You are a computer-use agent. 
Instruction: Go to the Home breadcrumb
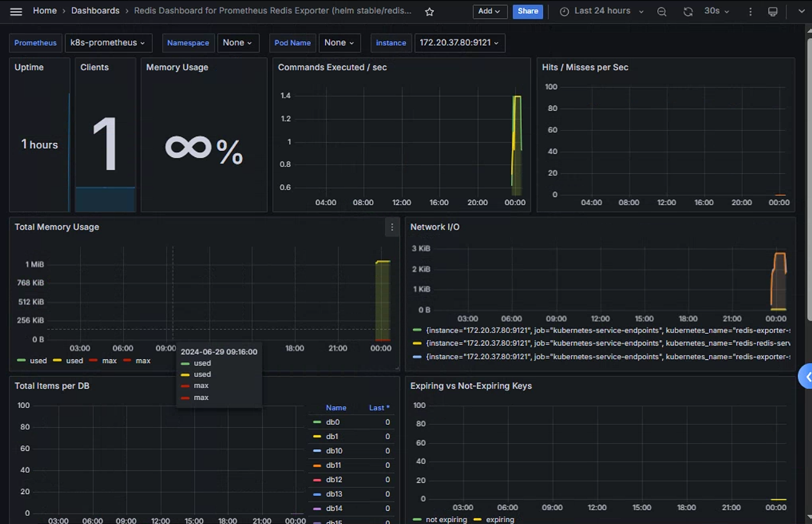click(45, 11)
